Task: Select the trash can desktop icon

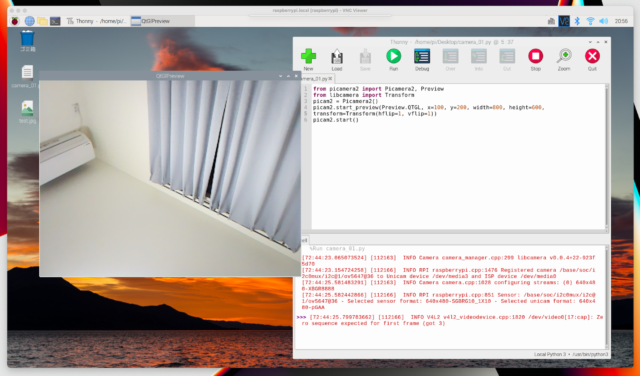Action: [x=27, y=41]
